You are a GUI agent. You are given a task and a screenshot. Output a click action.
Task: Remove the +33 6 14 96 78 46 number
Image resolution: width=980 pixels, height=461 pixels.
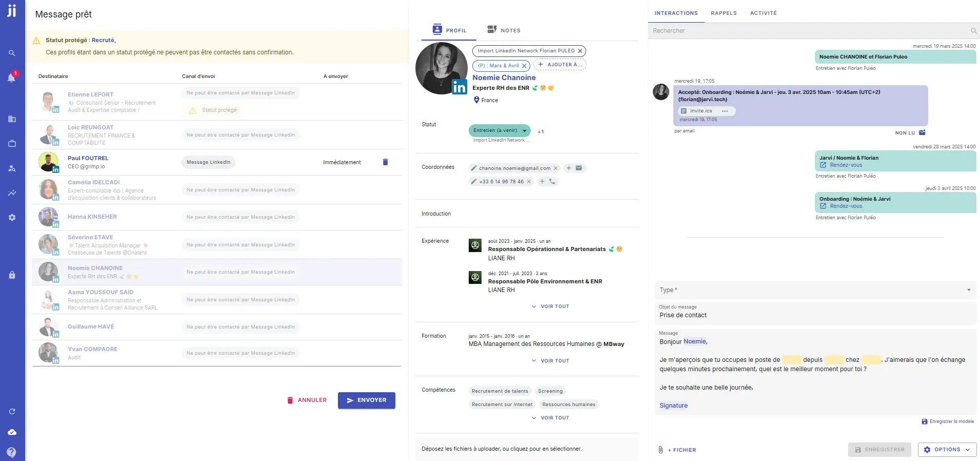point(529,182)
